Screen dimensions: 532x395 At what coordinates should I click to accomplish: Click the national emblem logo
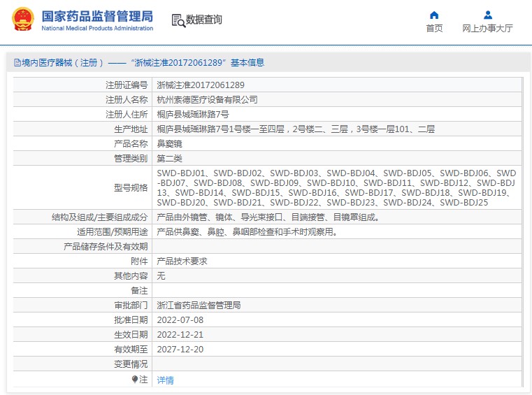(23, 20)
